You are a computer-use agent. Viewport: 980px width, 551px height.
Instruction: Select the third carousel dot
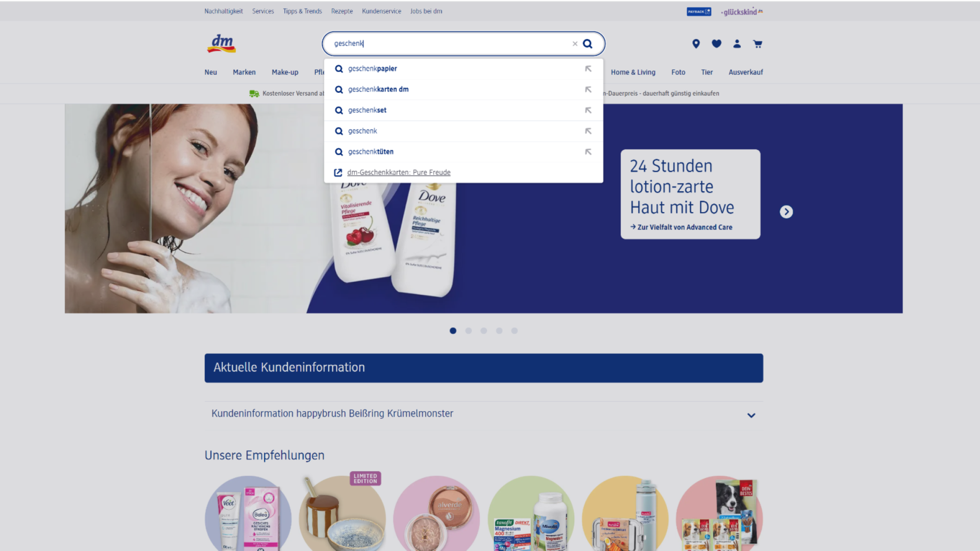[484, 331]
